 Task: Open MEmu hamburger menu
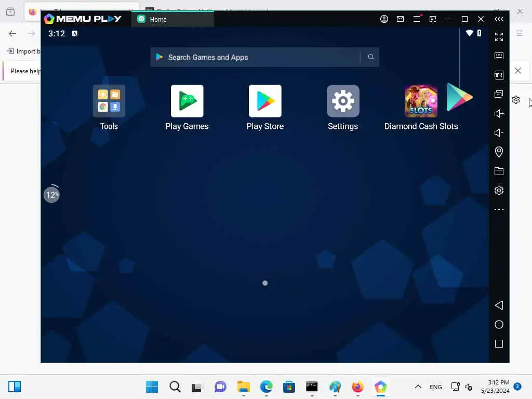click(417, 19)
